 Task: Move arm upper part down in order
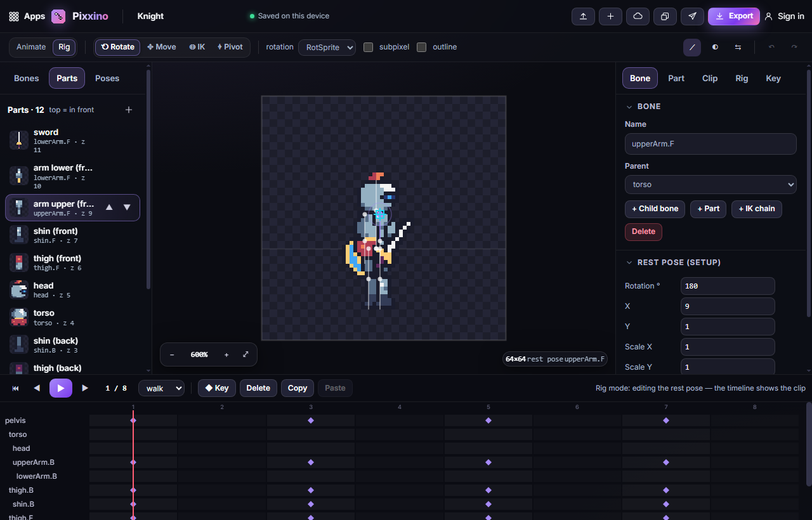127,207
